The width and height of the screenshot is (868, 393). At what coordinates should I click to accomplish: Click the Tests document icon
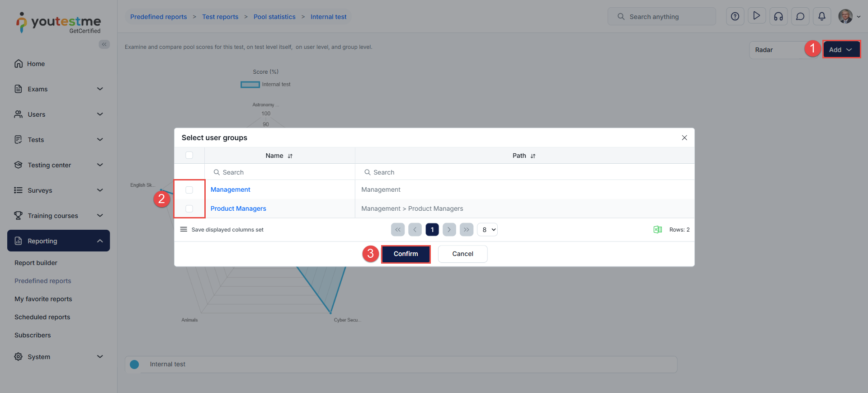tap(19, 140)
